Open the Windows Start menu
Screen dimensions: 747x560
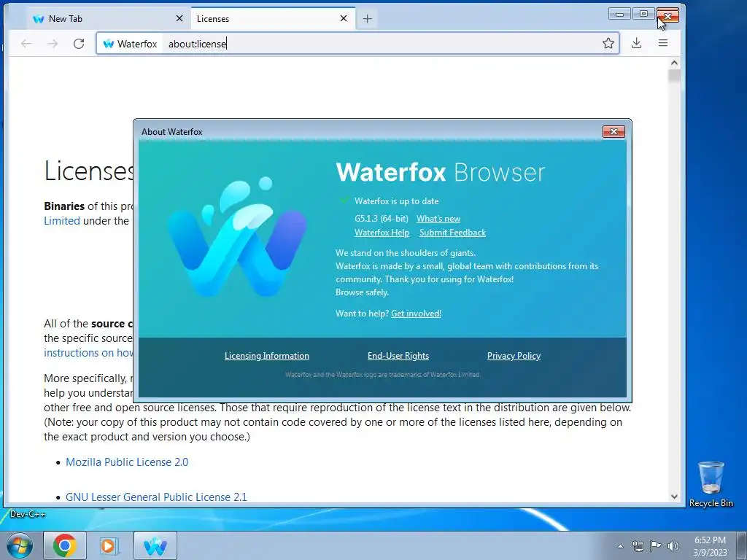point(19,545)
